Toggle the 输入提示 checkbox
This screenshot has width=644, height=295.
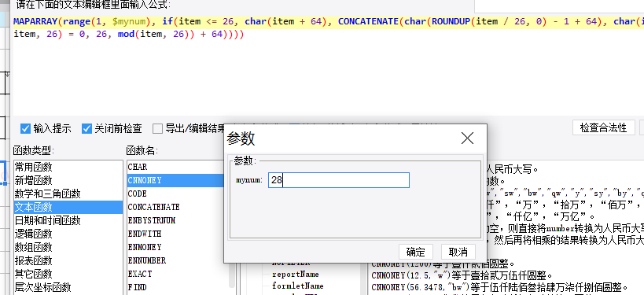(25, 129)
